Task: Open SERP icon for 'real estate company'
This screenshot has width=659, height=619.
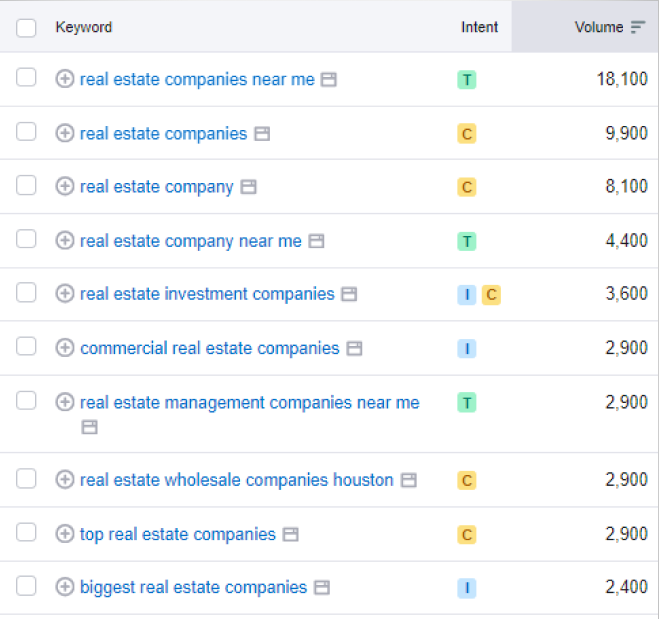Action: click(x=249, y=187)
